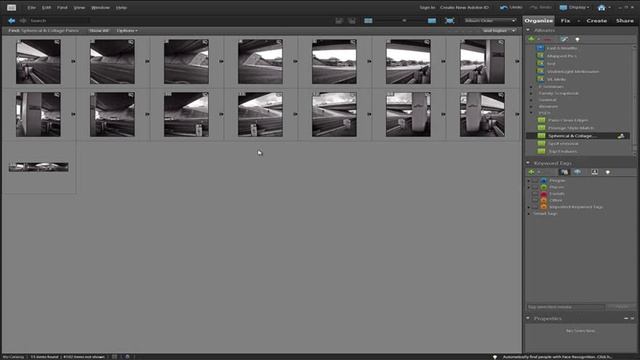
Task: Open the Welcome Screen home icon
Action: pos(601,7)
